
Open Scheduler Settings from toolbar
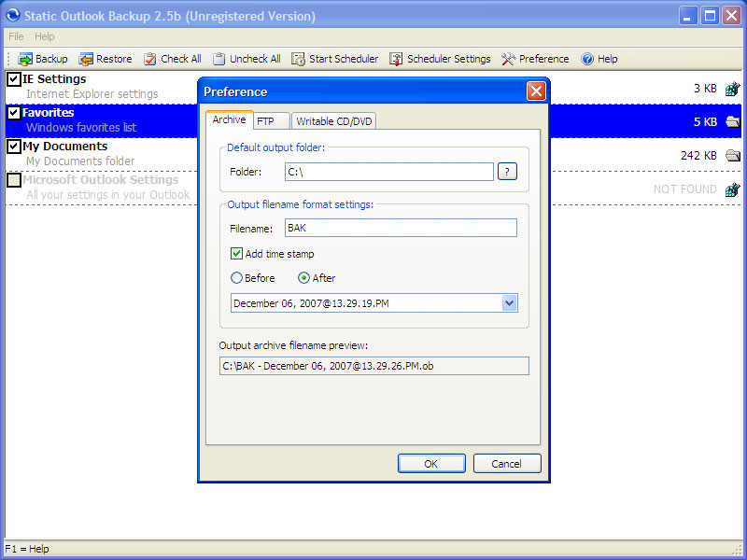[440, 59]
